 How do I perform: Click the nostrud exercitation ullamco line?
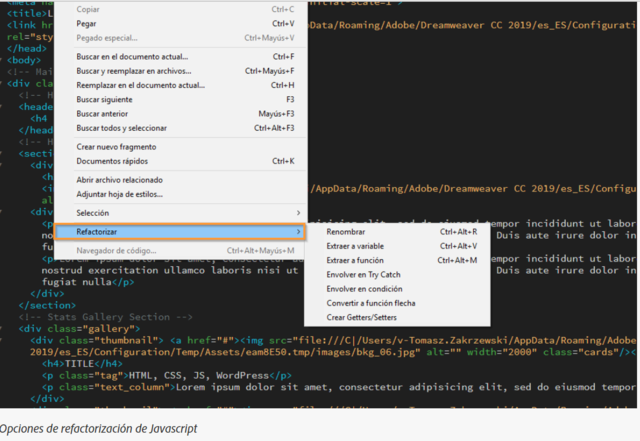coord(170,270)
